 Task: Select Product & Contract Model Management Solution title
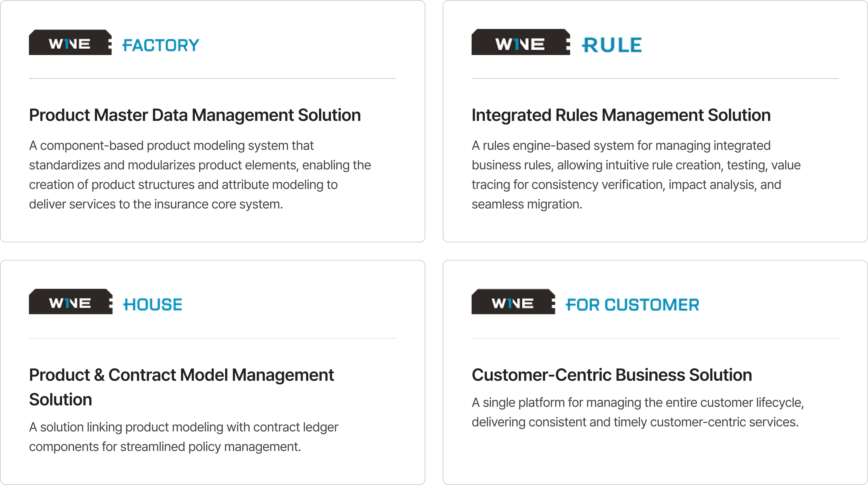pyautogui.click(x=181, y=387)
